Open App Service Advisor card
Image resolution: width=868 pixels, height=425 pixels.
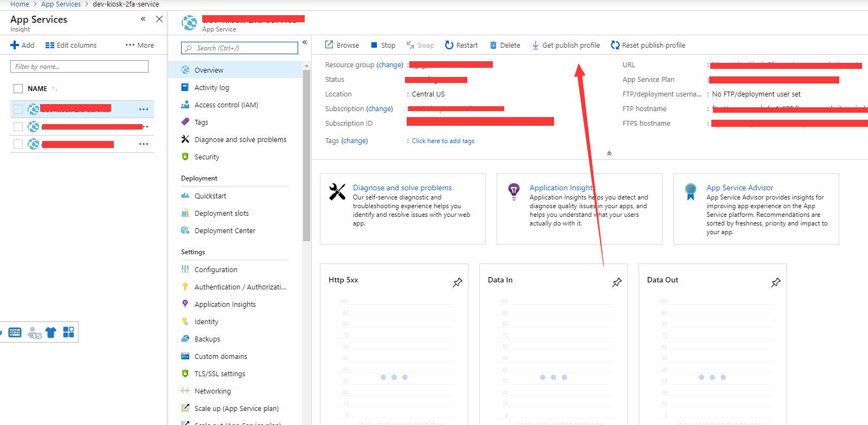click(756, 209)
